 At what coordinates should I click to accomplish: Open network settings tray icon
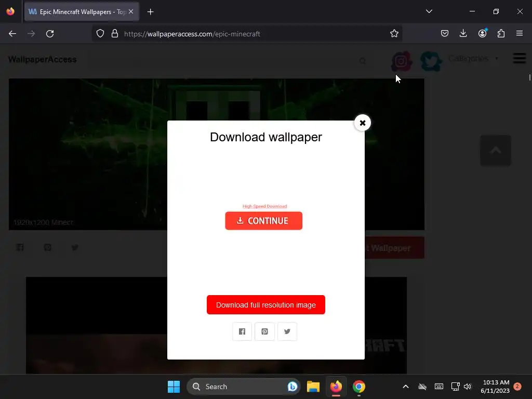point(455,387)
